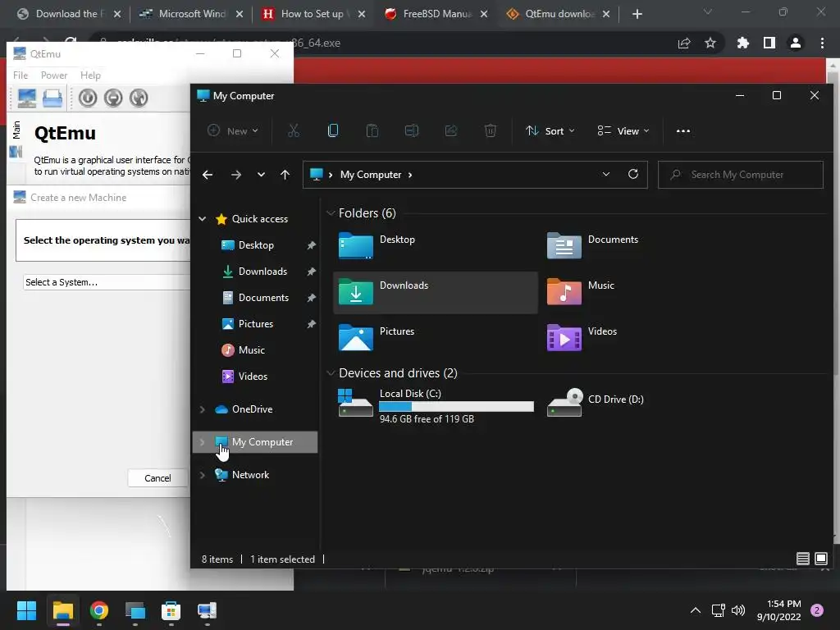Open a new browser tab with plus button
This screenshot has width=840, height=630.
(x=637, y=14)
